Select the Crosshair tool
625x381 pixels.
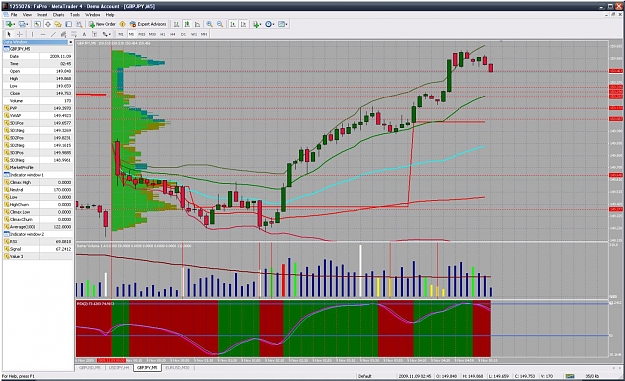pos(20,34)
